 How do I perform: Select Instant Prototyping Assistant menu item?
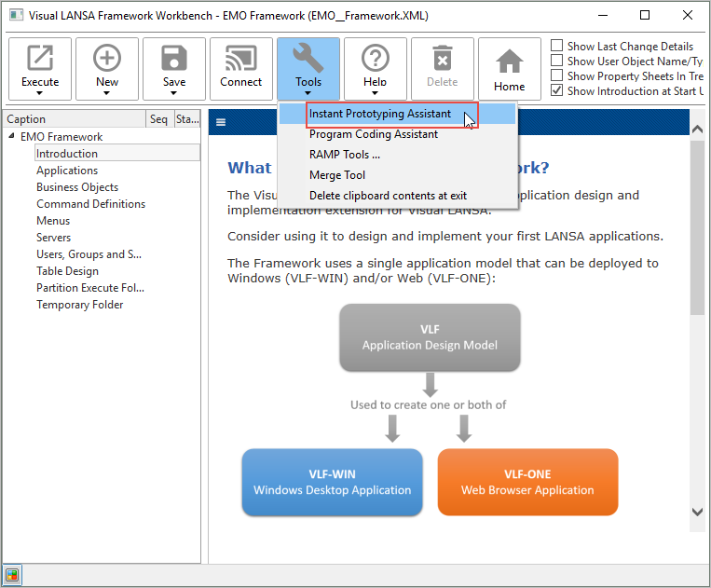point(397,114)
